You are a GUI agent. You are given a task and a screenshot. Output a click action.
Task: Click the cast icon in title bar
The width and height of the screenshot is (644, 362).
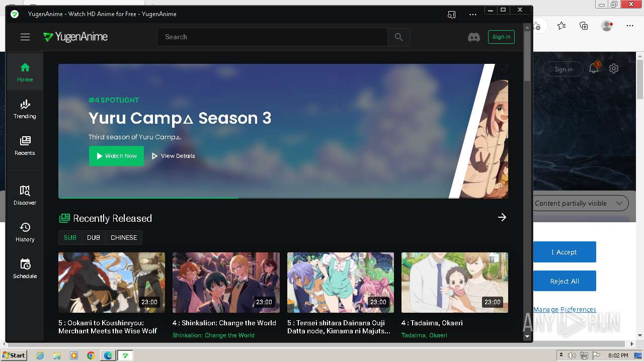pos(451,14)
